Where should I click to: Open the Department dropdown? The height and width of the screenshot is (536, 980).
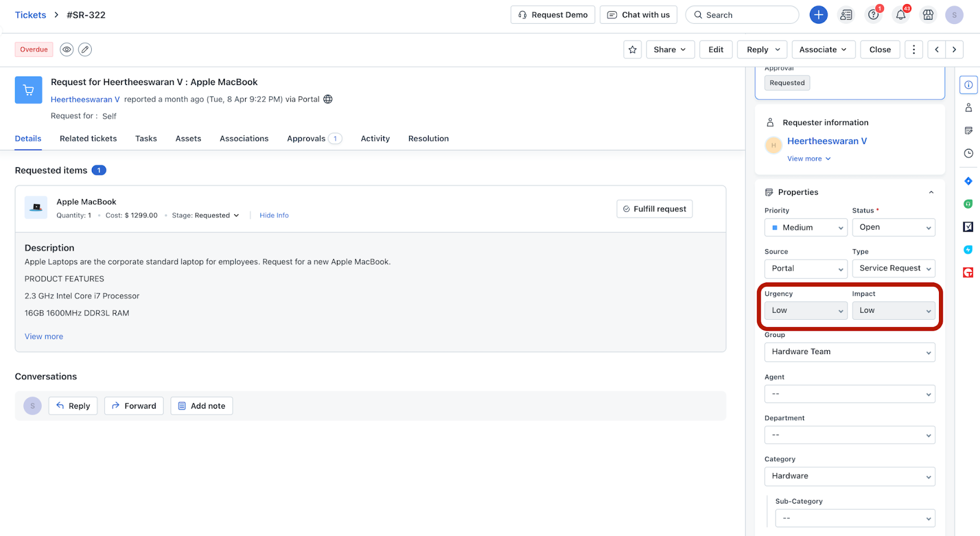850,435
